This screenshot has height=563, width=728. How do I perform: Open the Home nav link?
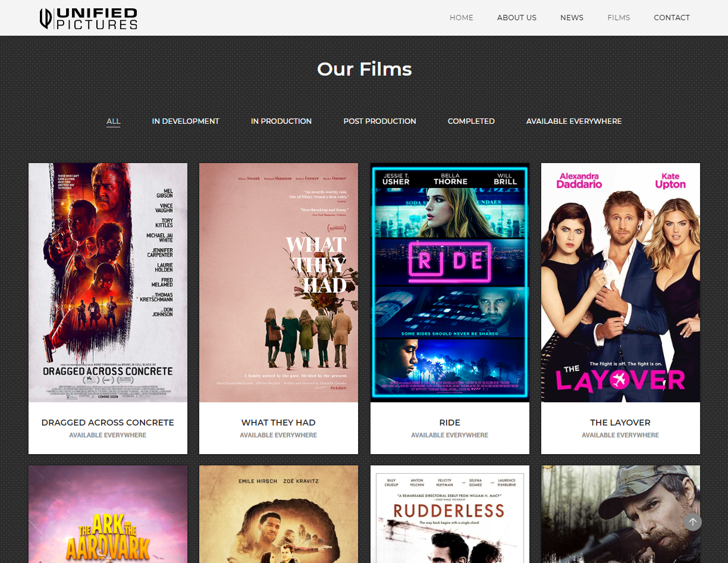(x=461, y=18)
